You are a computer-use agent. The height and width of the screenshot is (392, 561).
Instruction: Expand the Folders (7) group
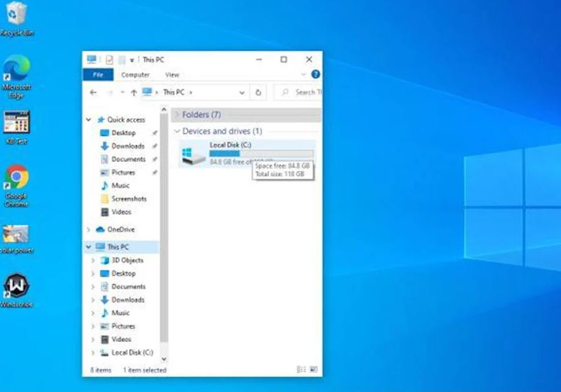(x=177, y=114)
